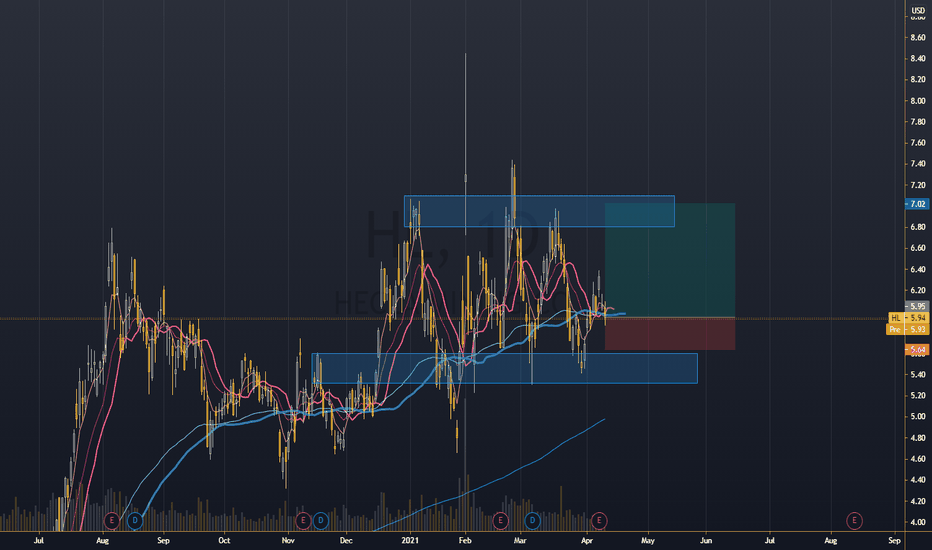Open the dividend D marker in mid-November
Screen dimensions: 932x550
pyautogui.click(x=321, y=521)
